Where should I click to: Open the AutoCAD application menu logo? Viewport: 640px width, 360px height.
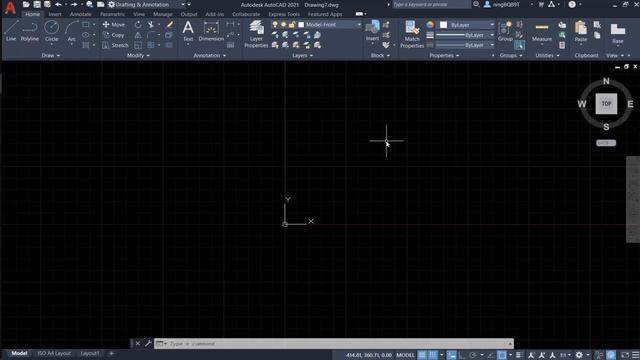(x=10, y=7)
